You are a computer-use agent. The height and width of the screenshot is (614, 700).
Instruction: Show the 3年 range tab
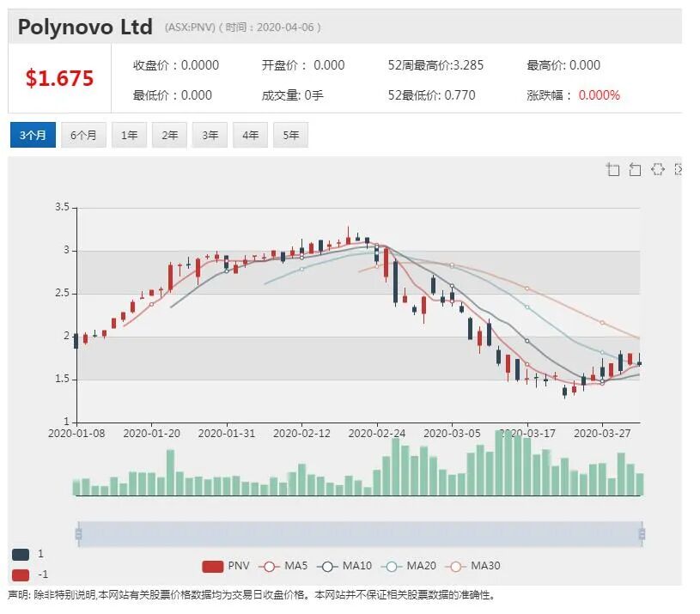(210, 135)
